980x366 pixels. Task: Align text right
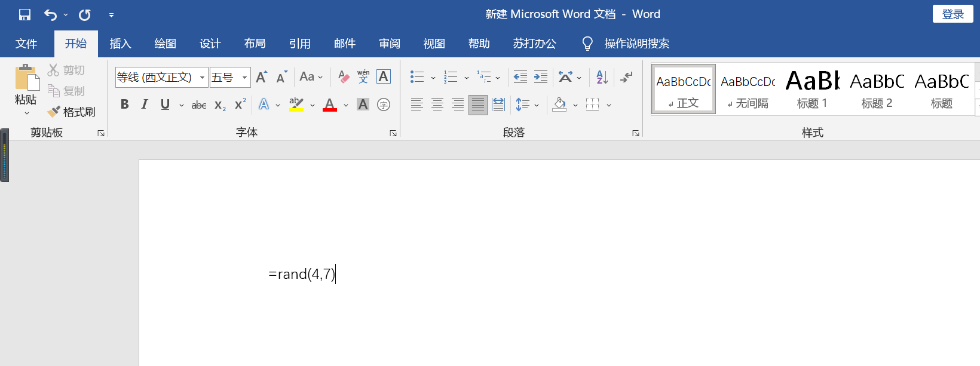[x=458, y=105]
